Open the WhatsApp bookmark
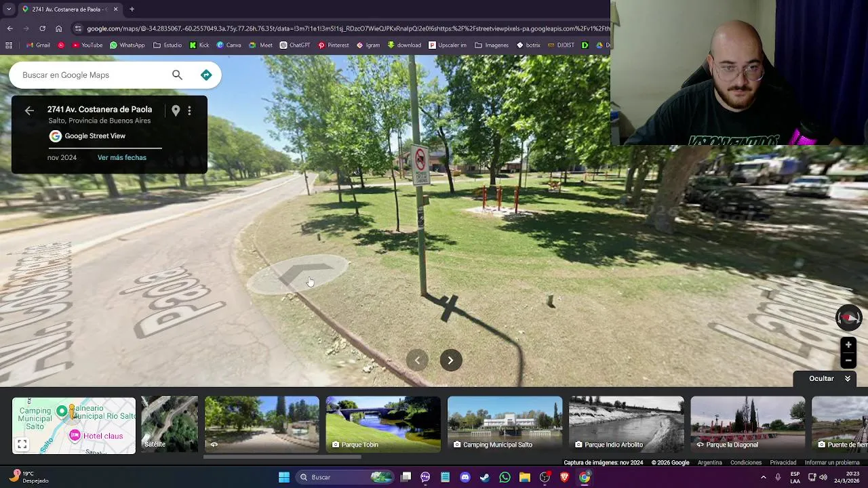The image size is (868, 488). [x=127, y=45]
